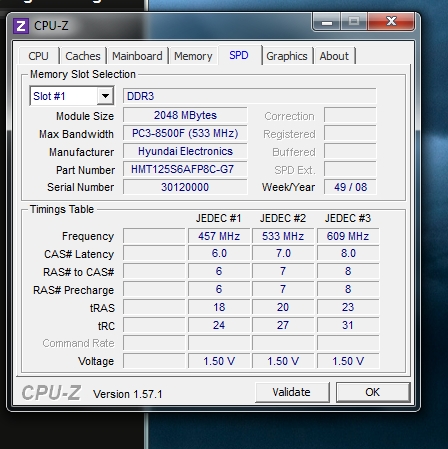Open the Caches tab
This screenshot has width=448, height=449.
tap(83, 56)
